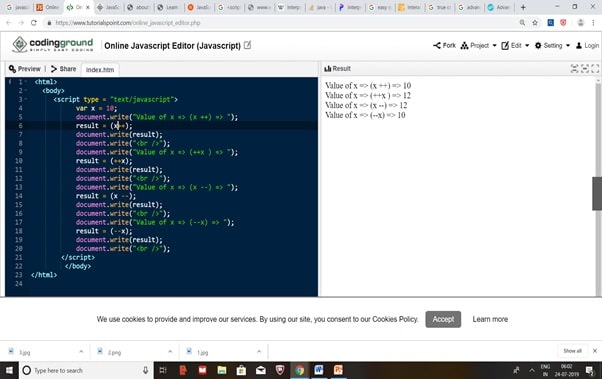Open the notification center icon
The height and width of the screenshot is (379, 602).
pos(590,371)
